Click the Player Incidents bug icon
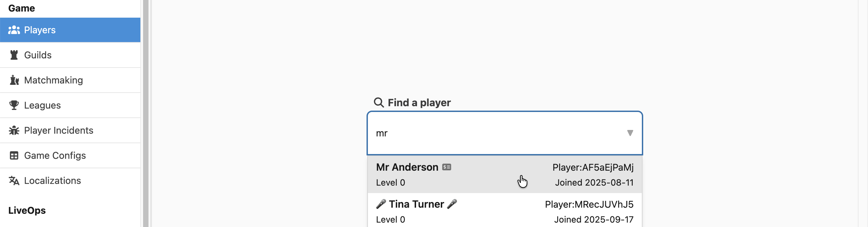The width and height of the screenshot is (868, 227). [x=14, y=130]
